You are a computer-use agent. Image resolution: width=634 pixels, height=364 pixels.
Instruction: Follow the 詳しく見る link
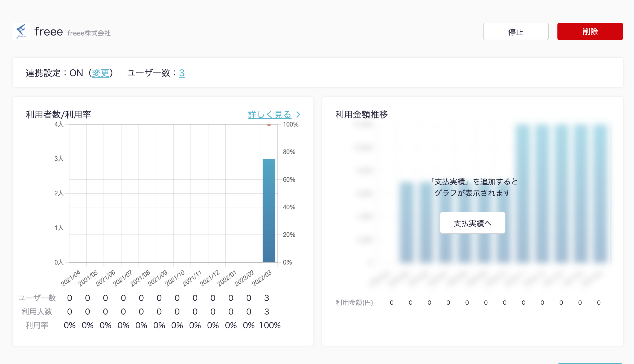269,115
